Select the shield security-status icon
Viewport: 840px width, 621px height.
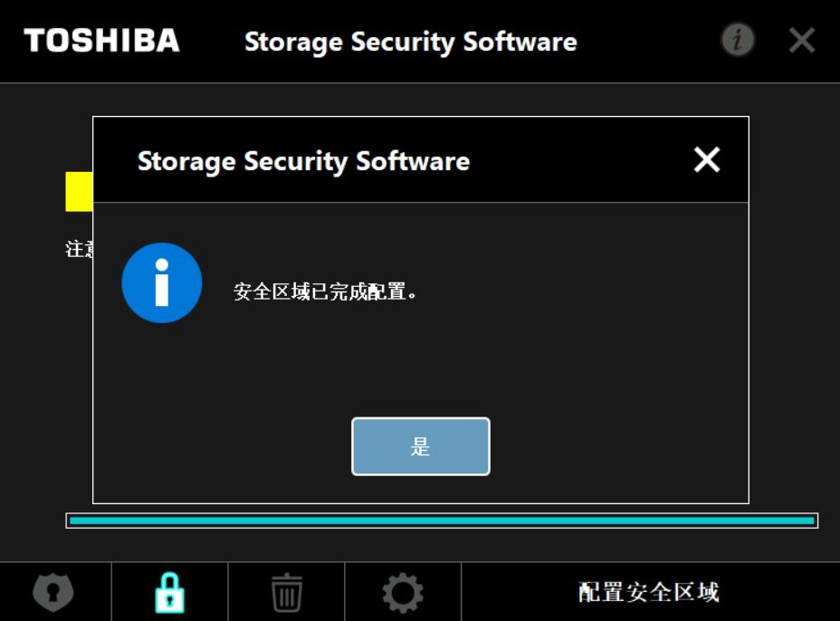point(52,591)
